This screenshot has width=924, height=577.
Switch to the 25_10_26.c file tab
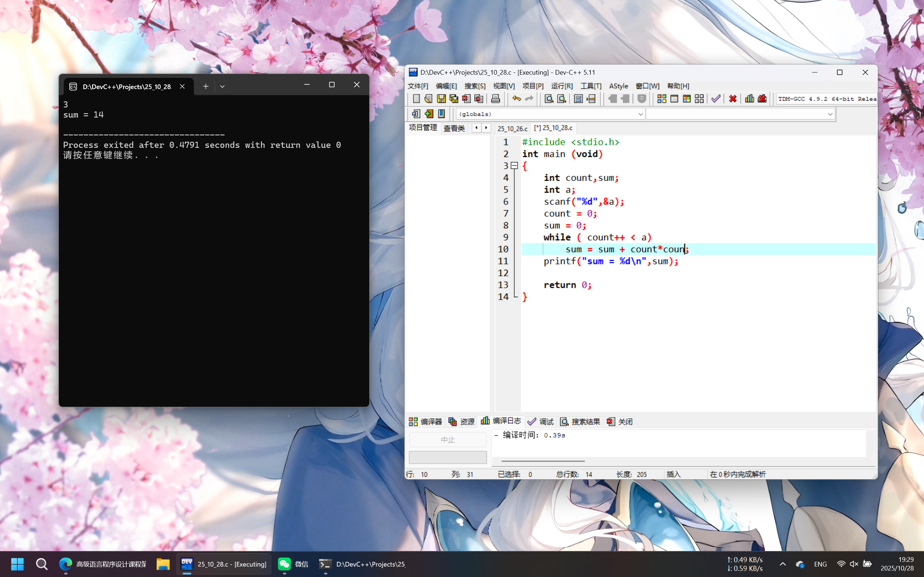point(512,129)
